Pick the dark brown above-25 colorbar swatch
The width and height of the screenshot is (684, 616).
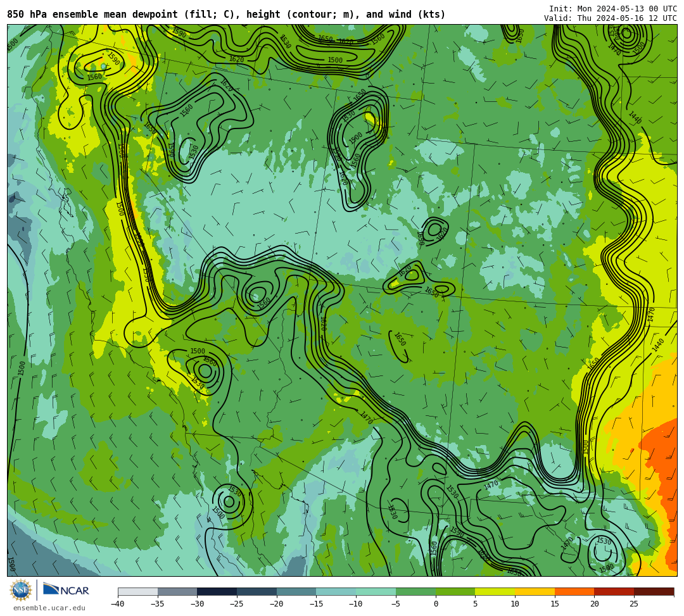[x=654, y=591]
